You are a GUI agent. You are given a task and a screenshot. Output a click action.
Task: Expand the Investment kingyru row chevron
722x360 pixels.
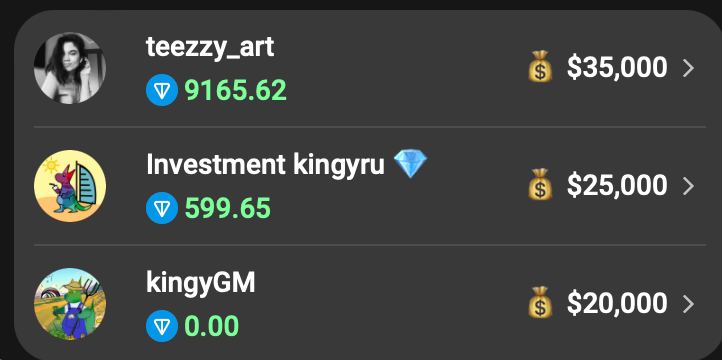[x=688, y=186]
